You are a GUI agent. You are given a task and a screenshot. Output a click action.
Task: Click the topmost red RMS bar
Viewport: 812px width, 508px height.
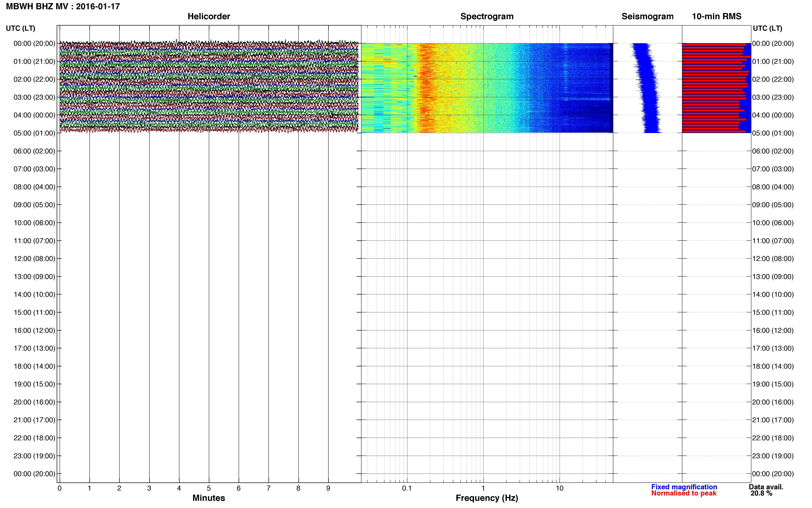[x=714, y=45]
